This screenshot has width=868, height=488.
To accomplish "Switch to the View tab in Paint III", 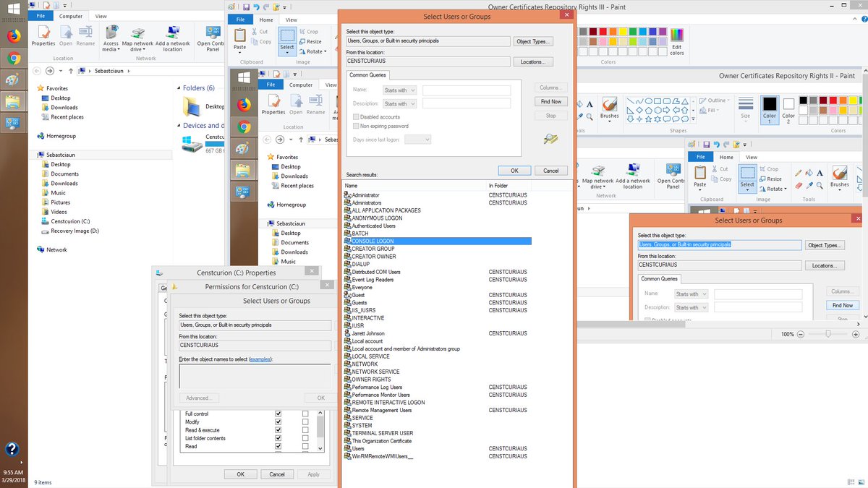I will (291, 20).
